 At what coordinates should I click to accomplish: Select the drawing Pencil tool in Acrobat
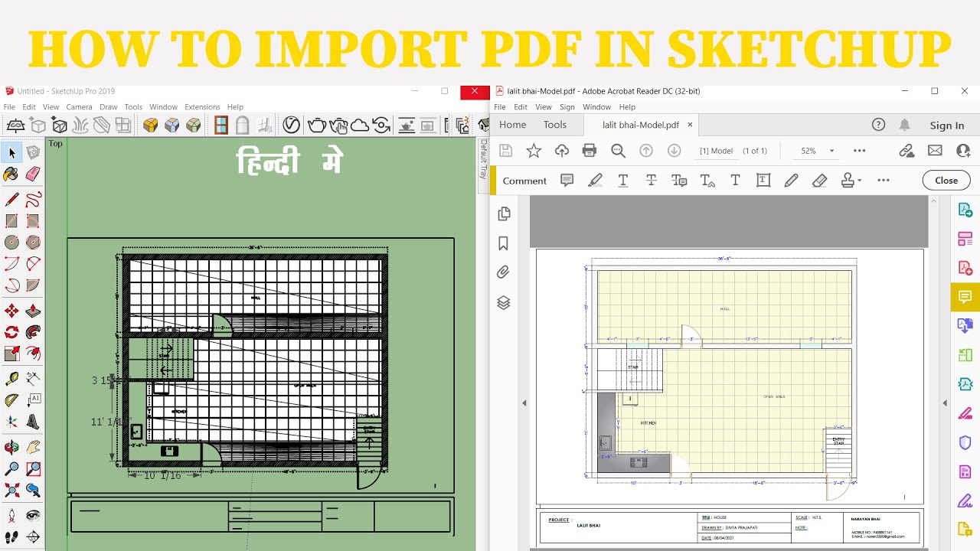pyautogui.click(x=791, y=181)
